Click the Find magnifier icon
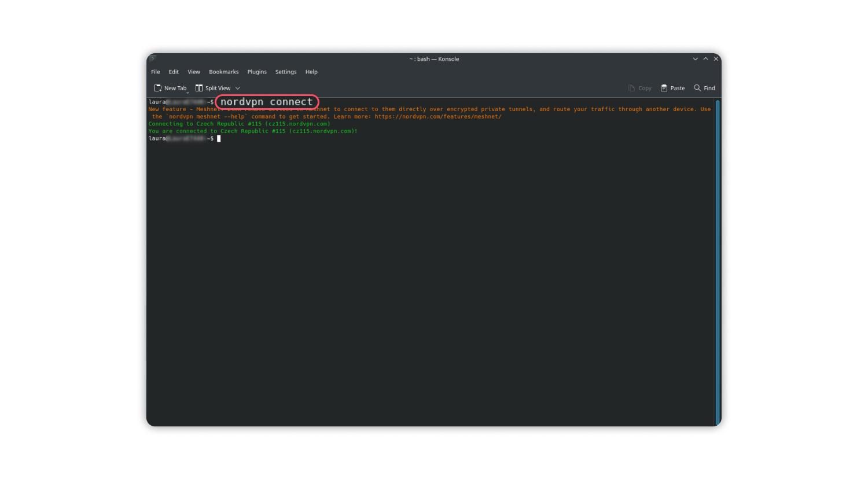This screenshot has width=868, height=479. point(697,88)
